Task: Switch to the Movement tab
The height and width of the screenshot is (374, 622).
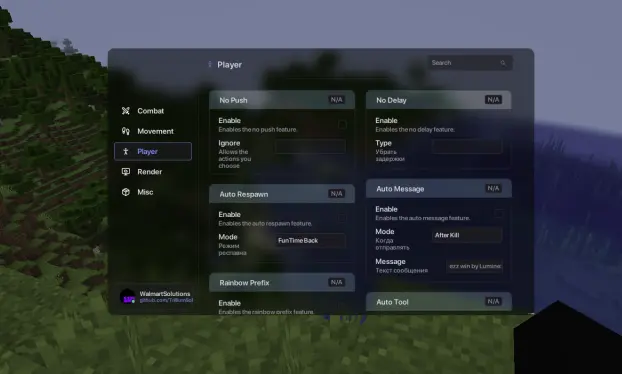Action: pos(153,131)
